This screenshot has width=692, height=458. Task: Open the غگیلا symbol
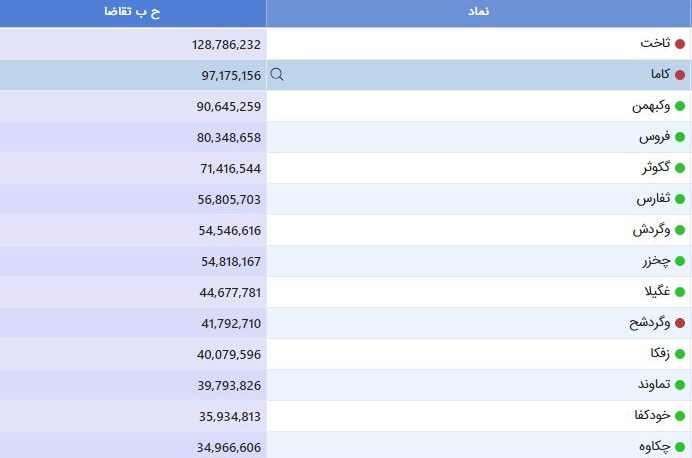pyautogui.click(x=657, y=292)
